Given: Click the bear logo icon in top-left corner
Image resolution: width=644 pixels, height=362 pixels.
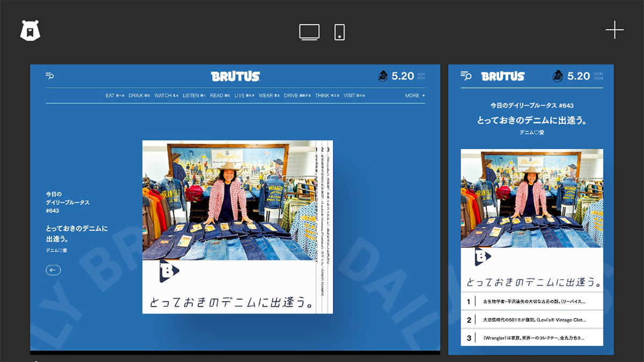Looking at the screenshot, I should tap(30, 31).
